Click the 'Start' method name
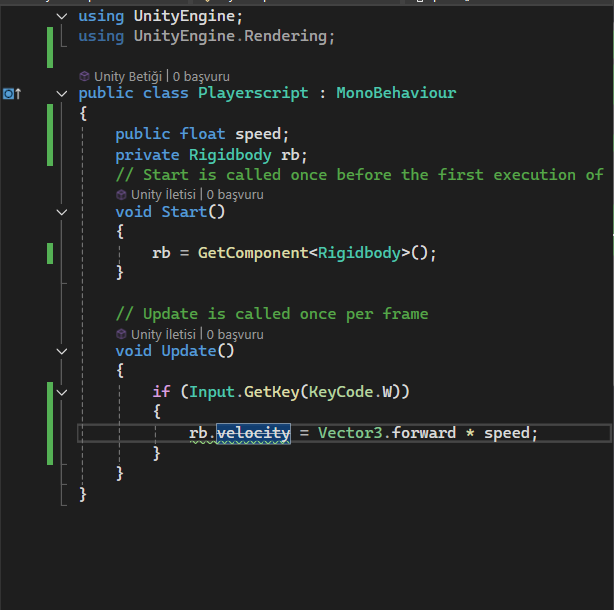 pos(184,212)
